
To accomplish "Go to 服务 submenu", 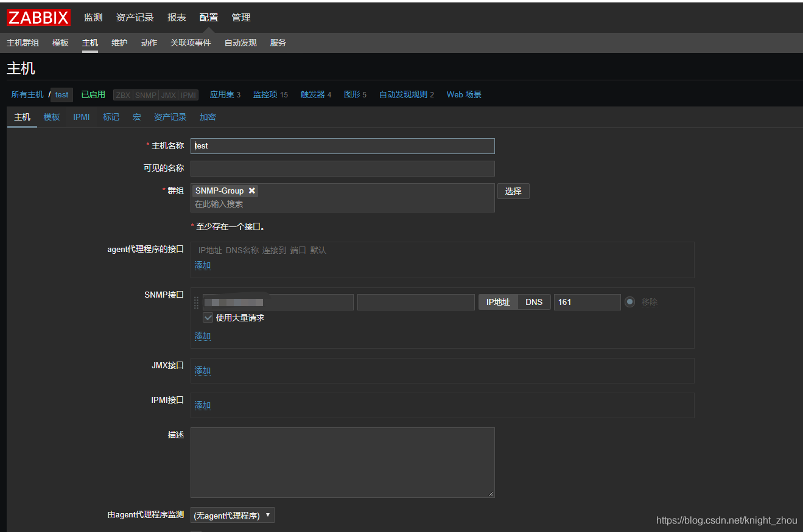I will [x=278, y=43].
